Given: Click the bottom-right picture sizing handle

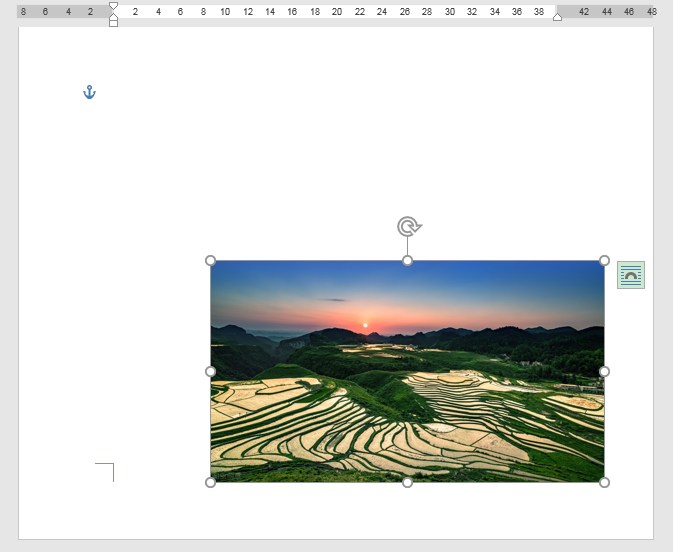Looking at the screenshot, I should [x=604, y=482].
